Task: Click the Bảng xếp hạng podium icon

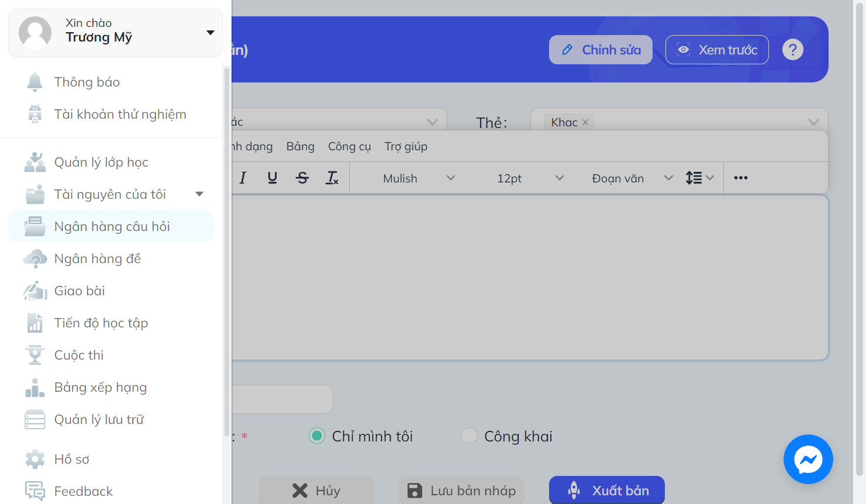Action: pos(35,387)
